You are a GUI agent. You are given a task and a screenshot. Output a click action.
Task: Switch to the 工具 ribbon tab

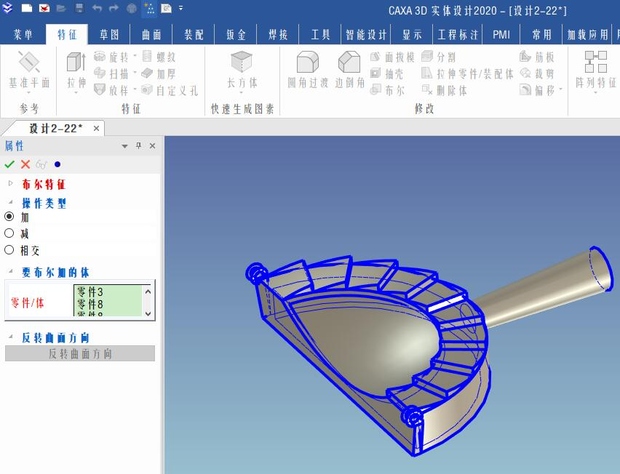tap(320, 35)
